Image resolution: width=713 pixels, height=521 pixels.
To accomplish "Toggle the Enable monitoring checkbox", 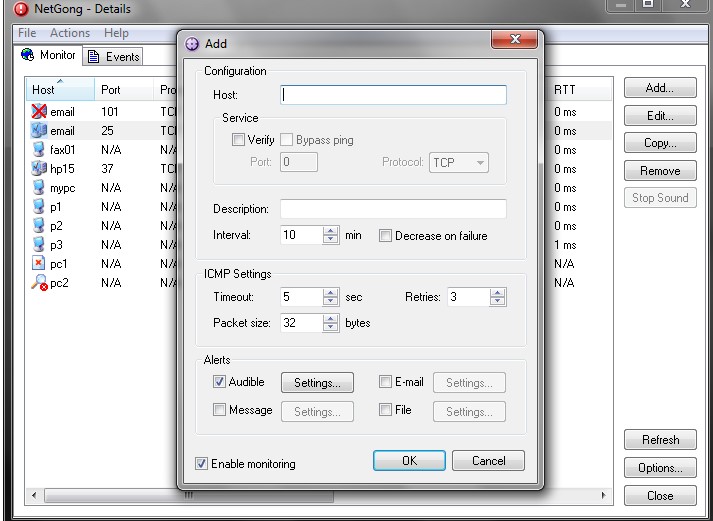I will tap(201, 463).
